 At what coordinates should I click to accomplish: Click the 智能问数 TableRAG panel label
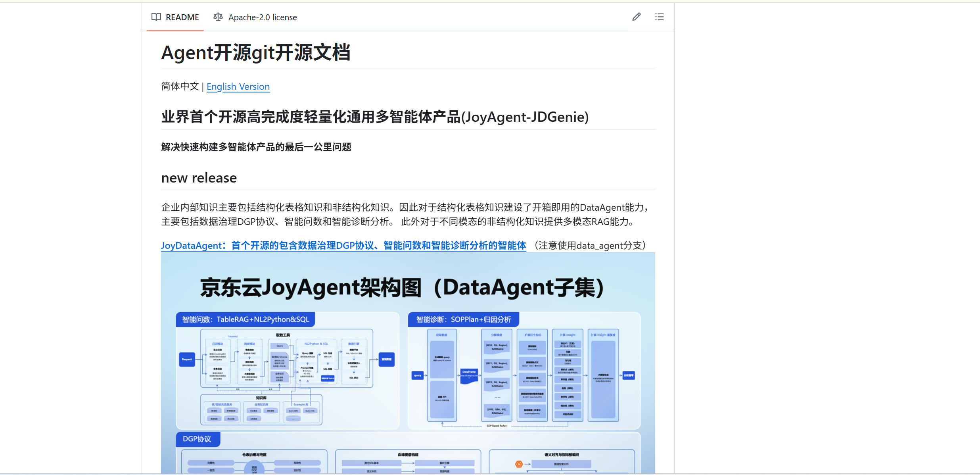(x=245, y=319)
